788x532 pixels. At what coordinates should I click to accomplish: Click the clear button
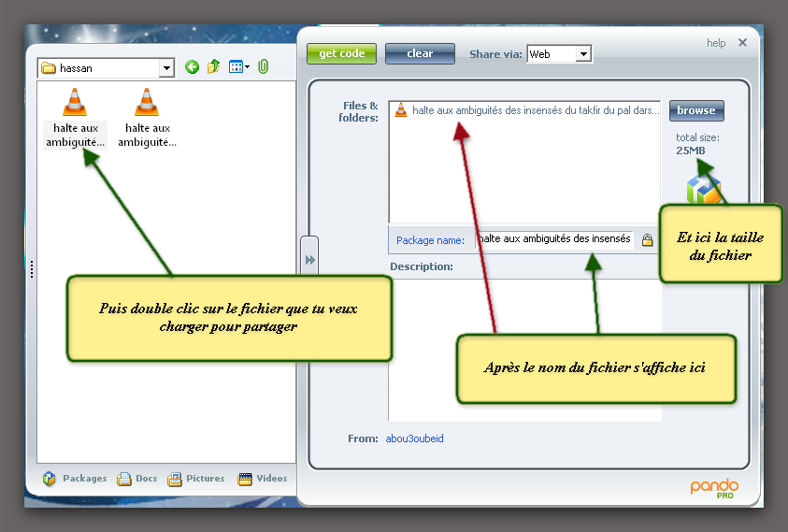pos(420,53)
